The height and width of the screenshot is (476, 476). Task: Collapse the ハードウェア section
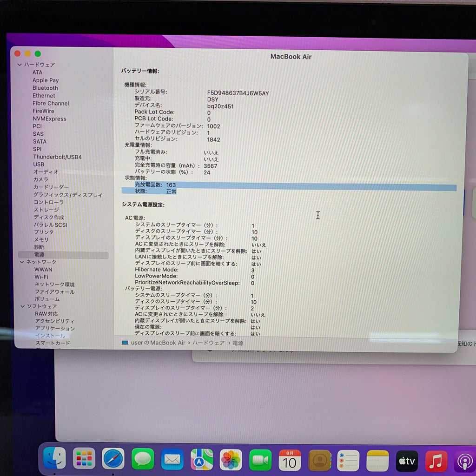pyautogui.click(x=20, y=65)
